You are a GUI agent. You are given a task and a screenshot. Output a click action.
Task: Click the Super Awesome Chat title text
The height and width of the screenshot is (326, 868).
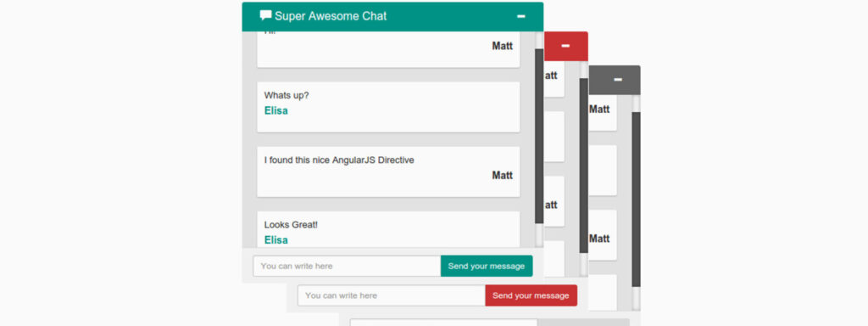click(x=331, y=16)
